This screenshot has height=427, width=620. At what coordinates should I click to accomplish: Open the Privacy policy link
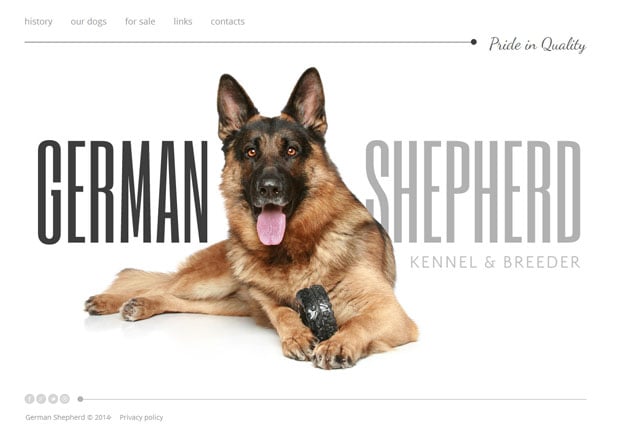pyautogui.click(x=141, y=417)
